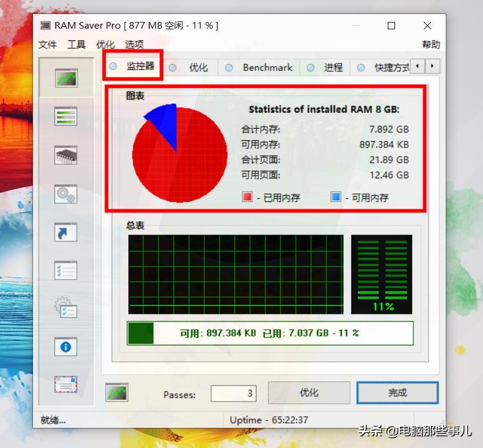Viewport: 483px width, 448px height.
Task: Click the small monitor graph icon beside Passes
Action: point(117,392)
